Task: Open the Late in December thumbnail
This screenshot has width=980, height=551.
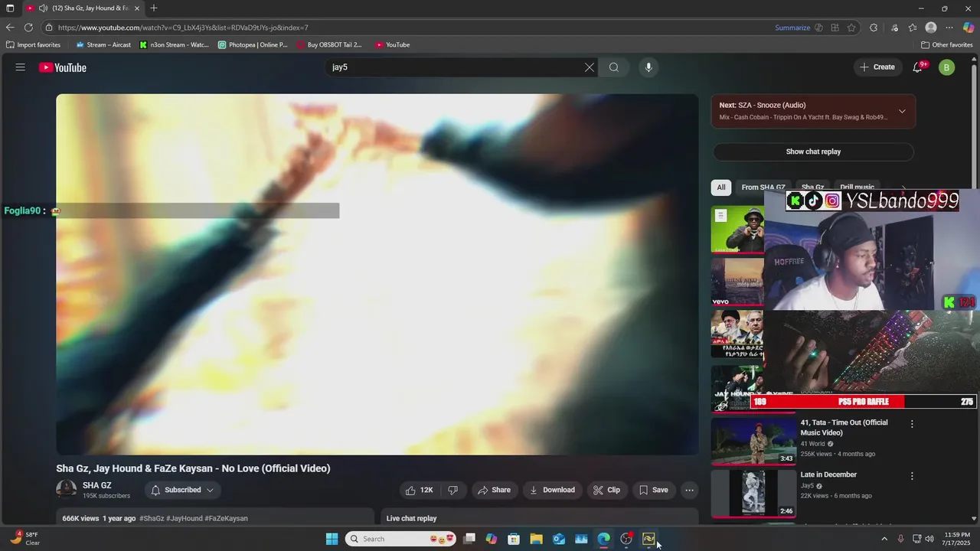Action: (754, 493)
